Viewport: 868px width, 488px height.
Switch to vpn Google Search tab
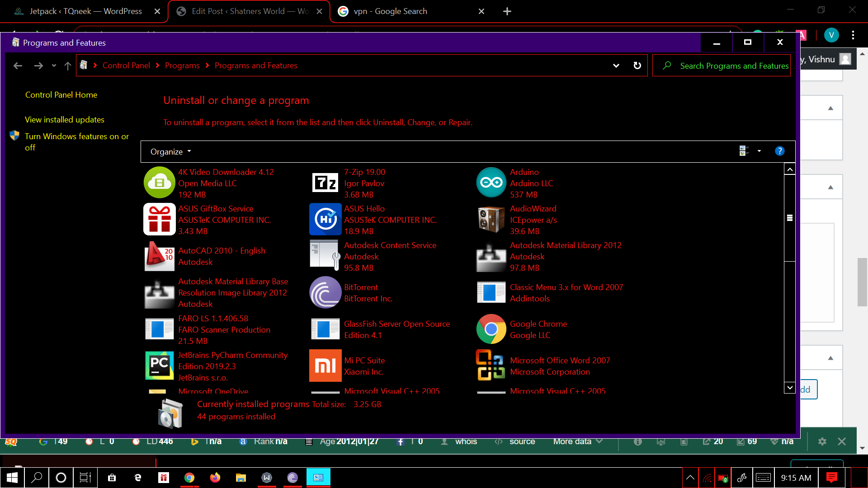pos(411,11)
